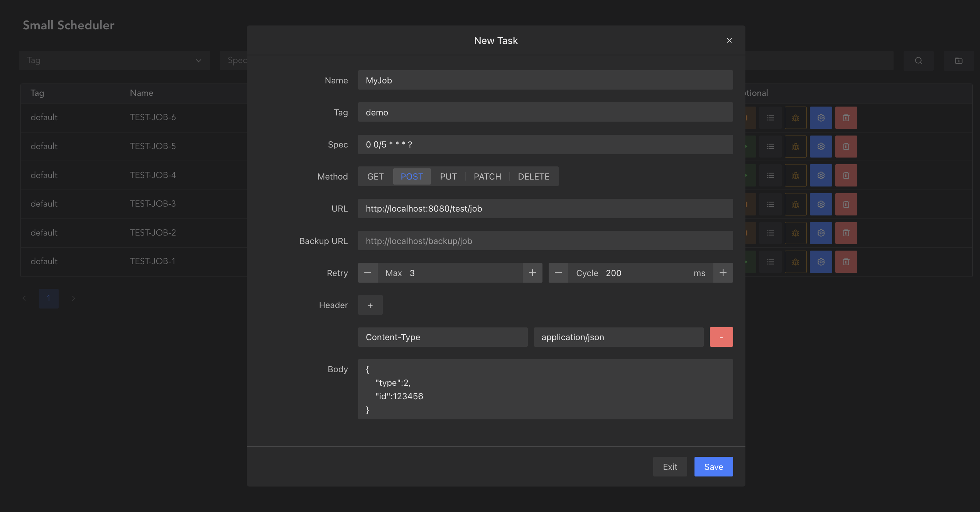Decrease the Retry Max value
The image size is (980, 512).
(x=368, y=273)
